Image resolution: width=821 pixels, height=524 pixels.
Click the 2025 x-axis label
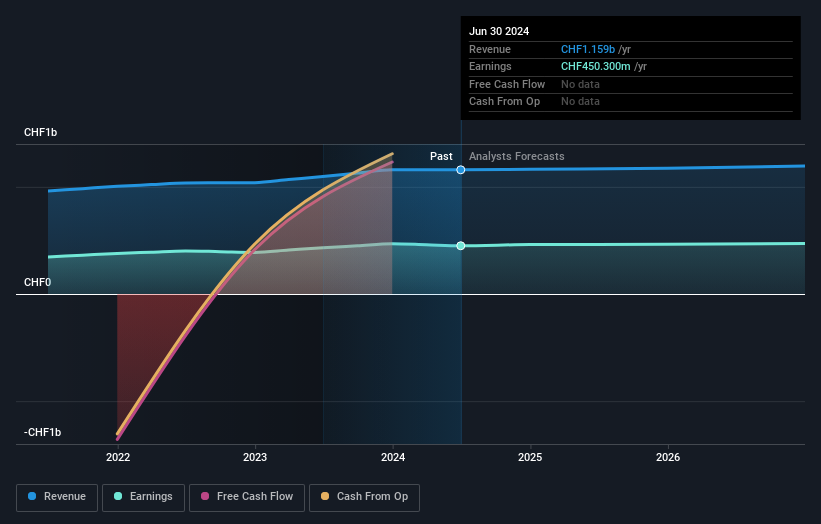point(530,458)
